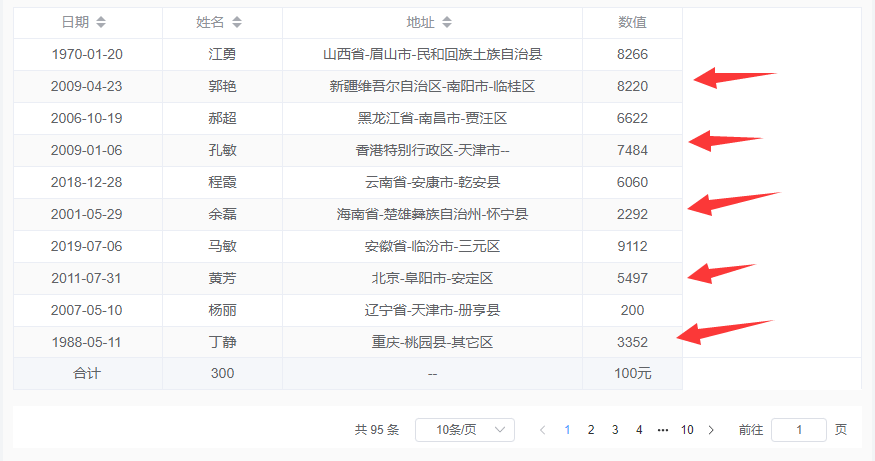Click address 香港特别行政区-天津市--
The image size is (875, 461).
click(x=432, y=150)
